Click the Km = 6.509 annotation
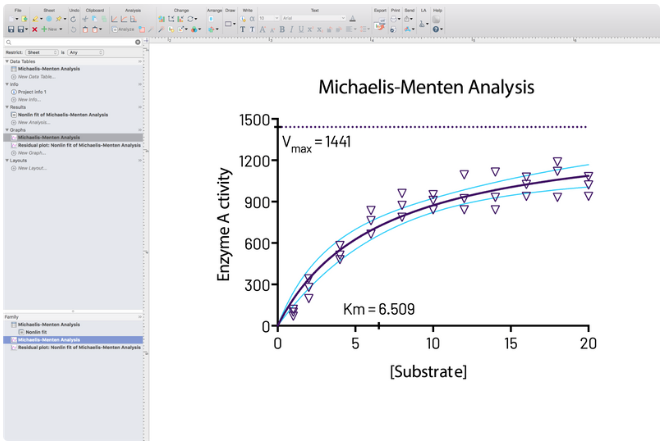The width and height of the screenshot is (664, 445). 379,309
